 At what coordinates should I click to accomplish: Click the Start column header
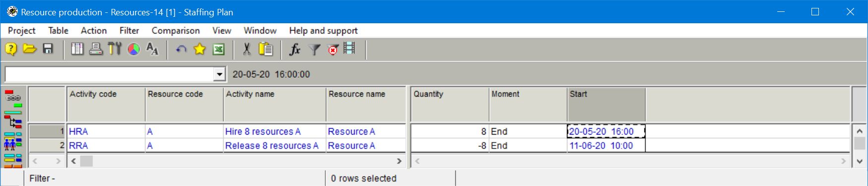(607, 104)
